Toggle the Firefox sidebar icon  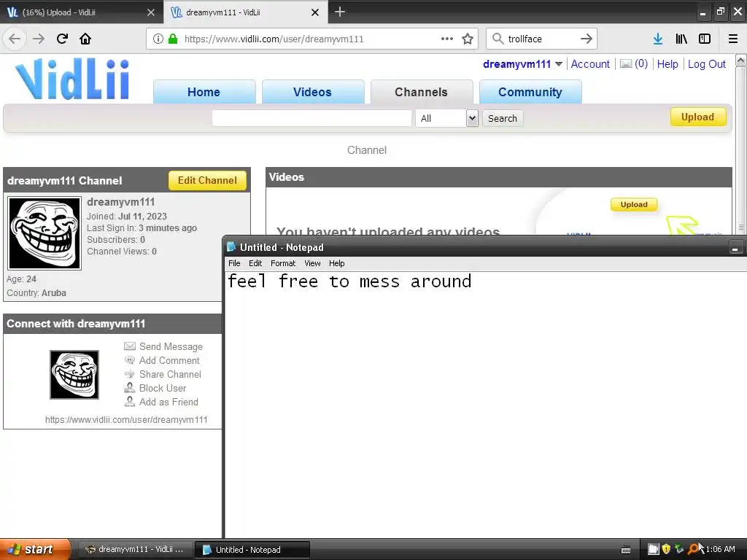[x=705, y=39]
